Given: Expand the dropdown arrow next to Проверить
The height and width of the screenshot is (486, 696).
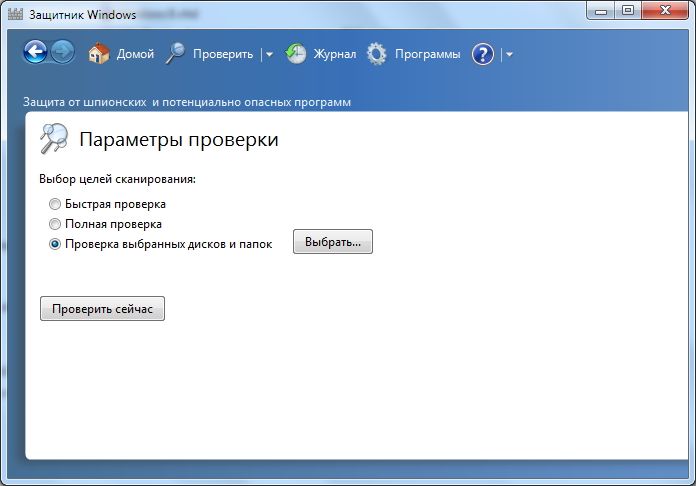Looking at the screenshot, I should (x=269, y=55).
